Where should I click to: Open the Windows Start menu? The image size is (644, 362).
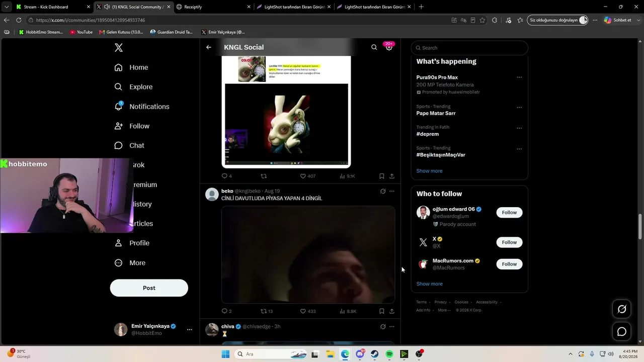225,354
